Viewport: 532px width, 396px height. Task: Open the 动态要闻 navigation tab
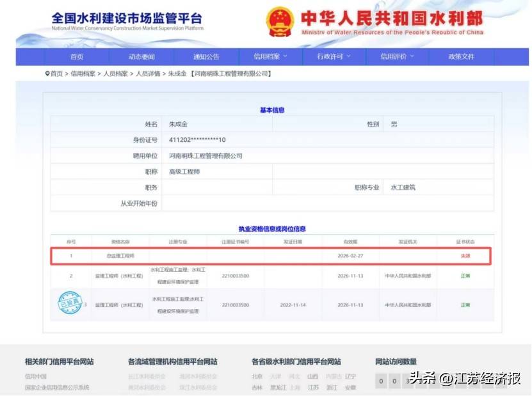tap(141, 57)
